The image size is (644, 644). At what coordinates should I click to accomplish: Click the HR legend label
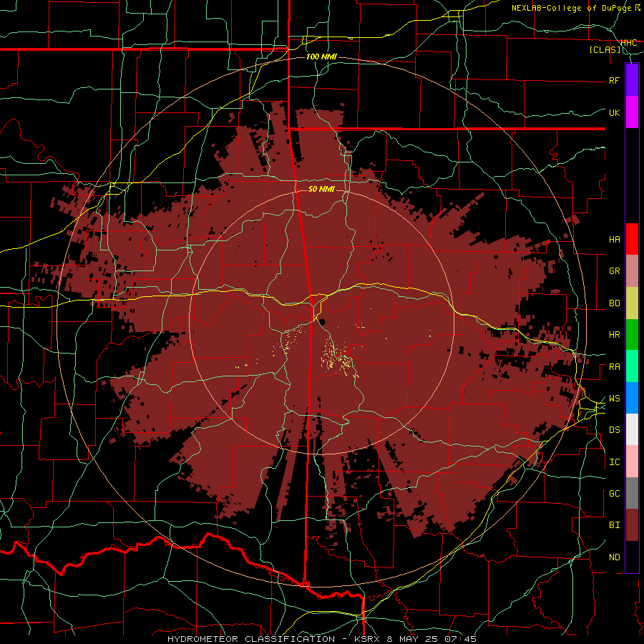pyautogui.click(x=615, y=335)
